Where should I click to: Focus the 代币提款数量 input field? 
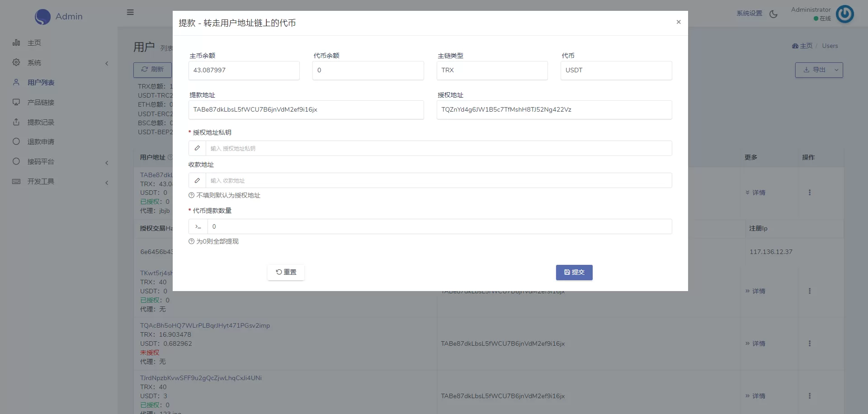pyautogui.click(x=439, y=227)
